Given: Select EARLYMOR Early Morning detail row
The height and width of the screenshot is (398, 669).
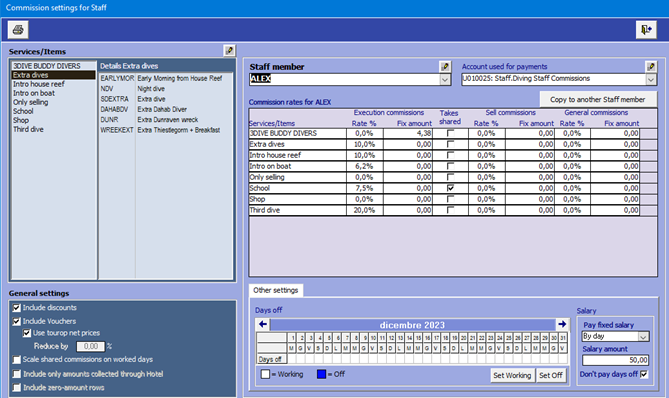Looking at the screenshot, I should point(166,78).
